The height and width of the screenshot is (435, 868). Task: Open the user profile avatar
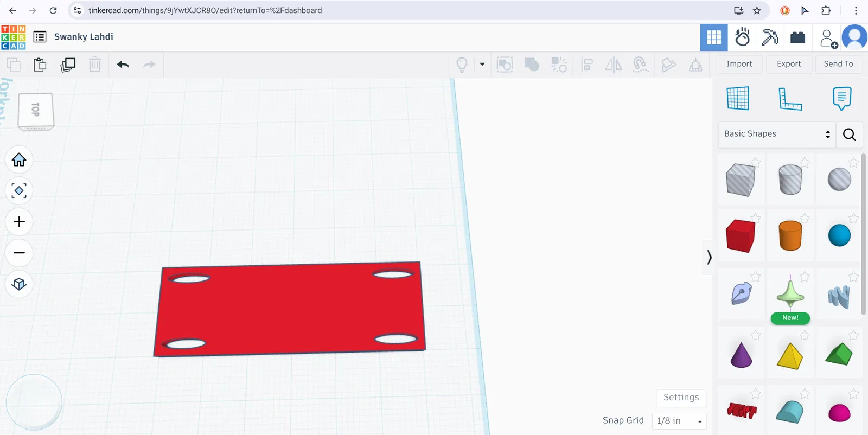click(855, 37)
